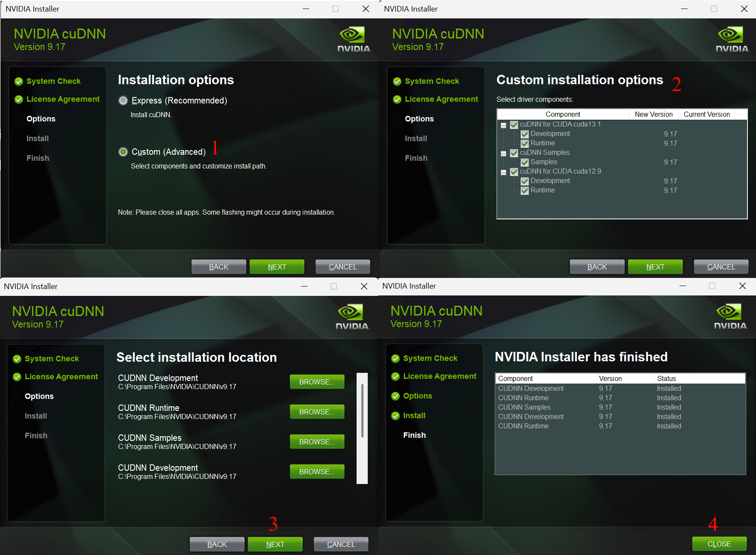Collapse the cuDNN for CUDA cuda13.1 tree node
This screenshot has height=555, width=756.
[x=504, y=125]
